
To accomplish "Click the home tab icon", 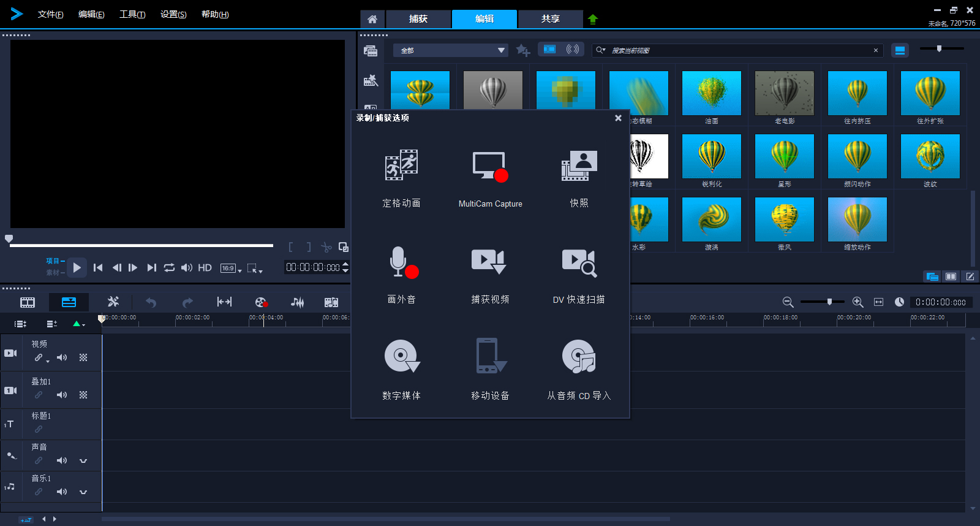I will click(372, 19).
